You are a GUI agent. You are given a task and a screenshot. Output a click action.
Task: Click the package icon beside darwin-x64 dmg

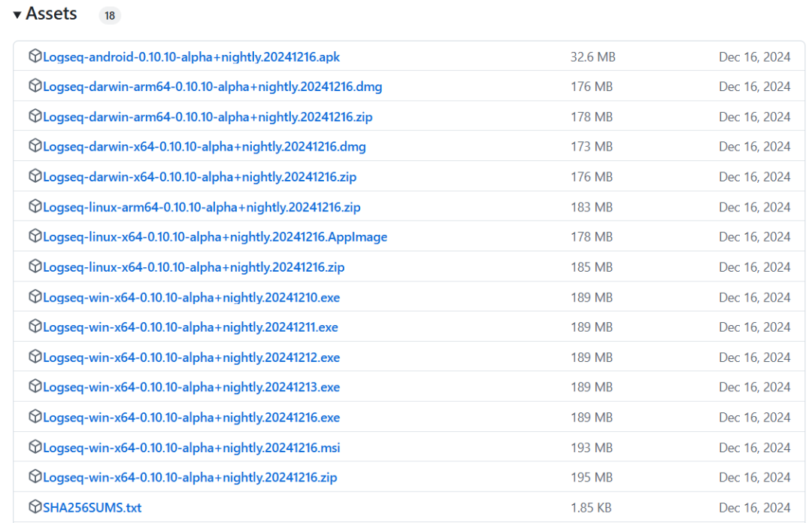coord(35,146)
